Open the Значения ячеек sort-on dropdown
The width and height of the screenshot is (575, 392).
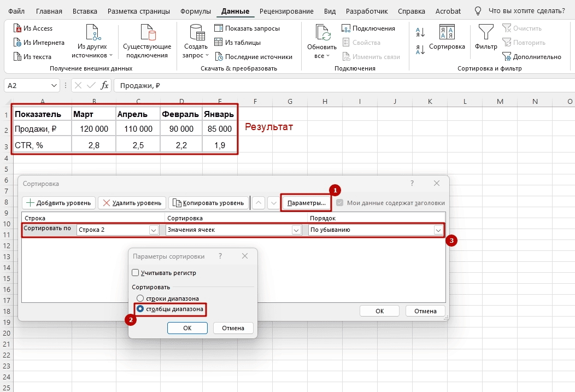point(296,230)
